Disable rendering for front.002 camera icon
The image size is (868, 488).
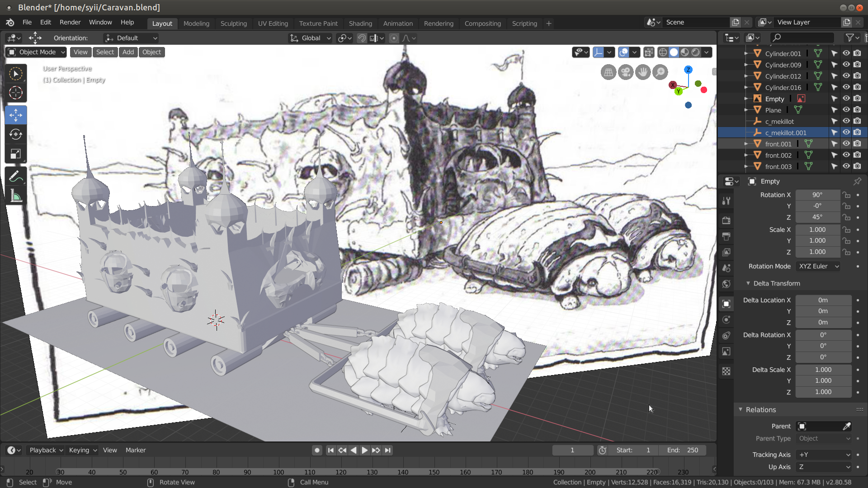tap(857, 155)
